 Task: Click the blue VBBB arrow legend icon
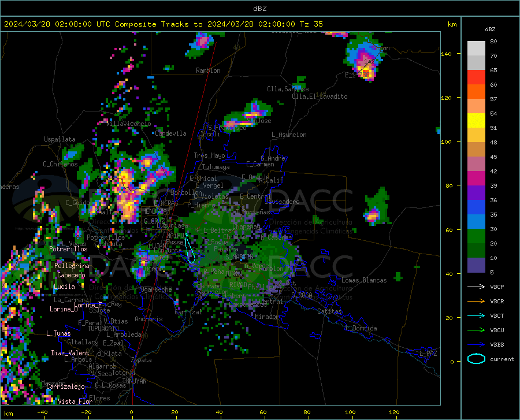[476, 345]
